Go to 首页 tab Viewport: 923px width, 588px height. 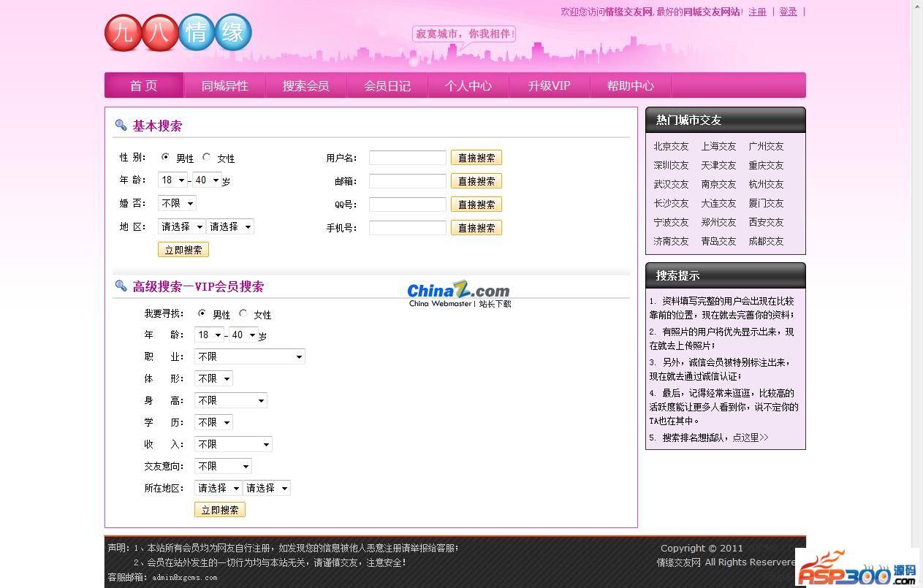tap(144, 85)
